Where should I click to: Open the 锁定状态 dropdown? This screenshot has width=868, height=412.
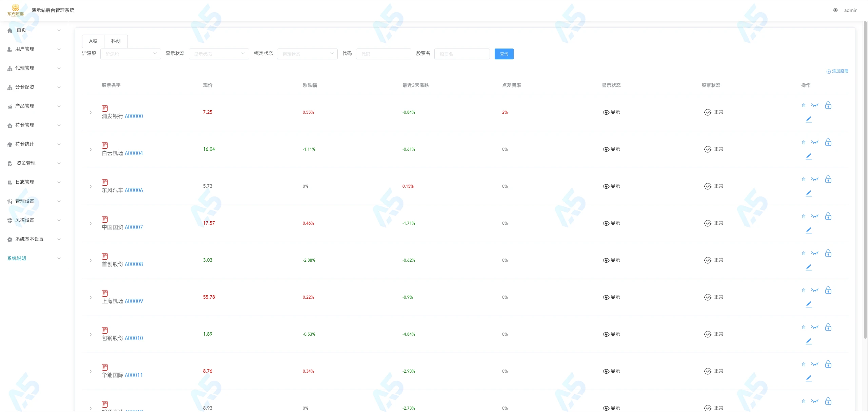[307, 54]
